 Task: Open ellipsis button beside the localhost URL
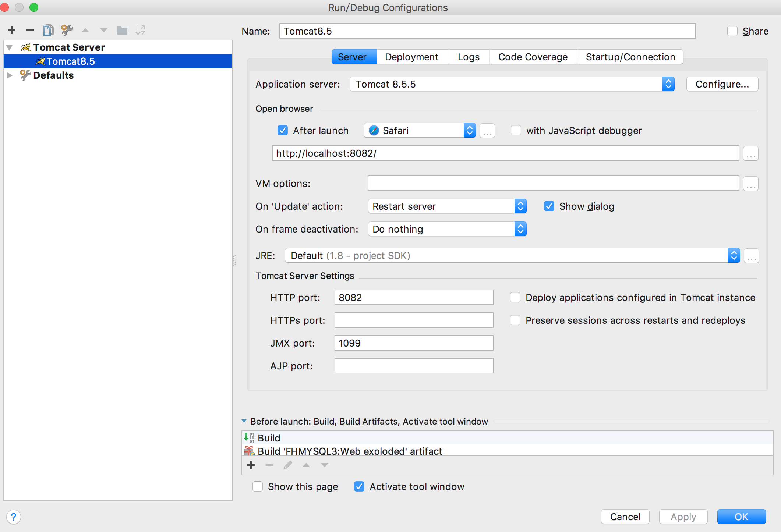coord(751,153)
